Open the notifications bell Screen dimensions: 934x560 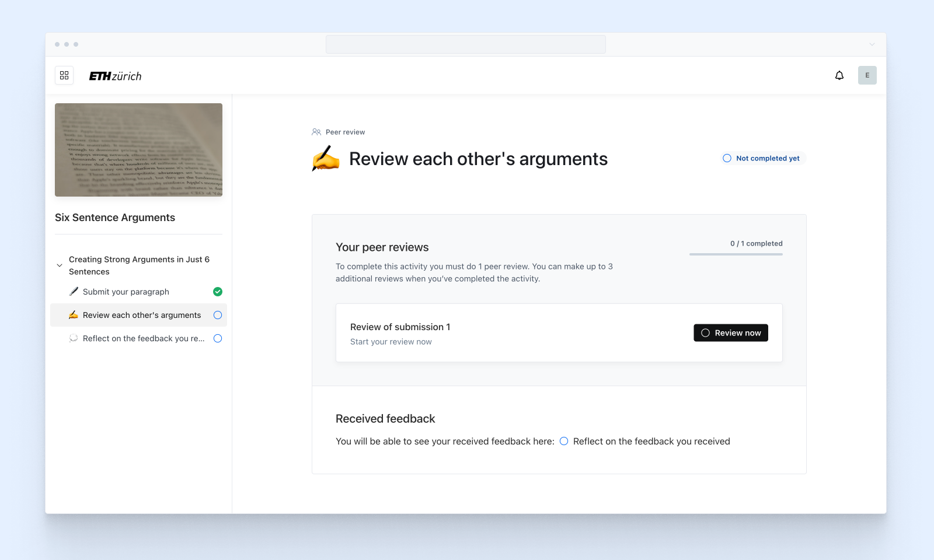pyautogui.click(x=839, y=75)
